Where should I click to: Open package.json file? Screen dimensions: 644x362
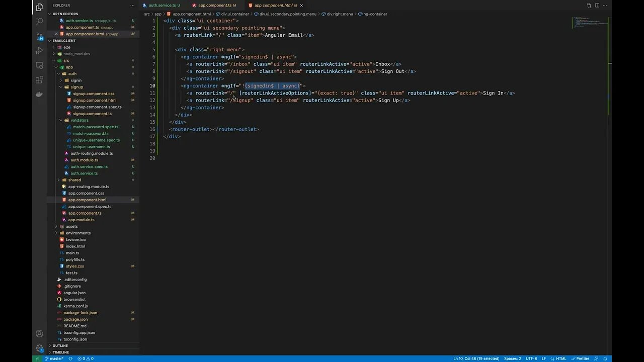(75, 319)
